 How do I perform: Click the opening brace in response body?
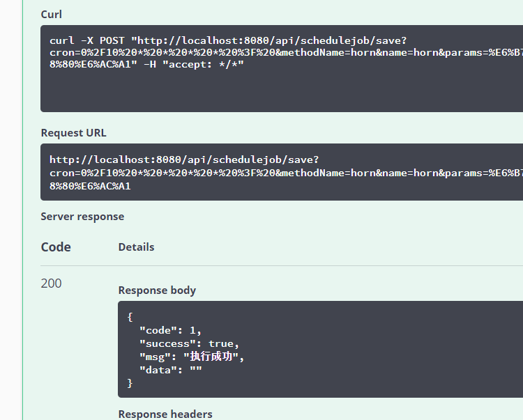[x=130, y=317]
